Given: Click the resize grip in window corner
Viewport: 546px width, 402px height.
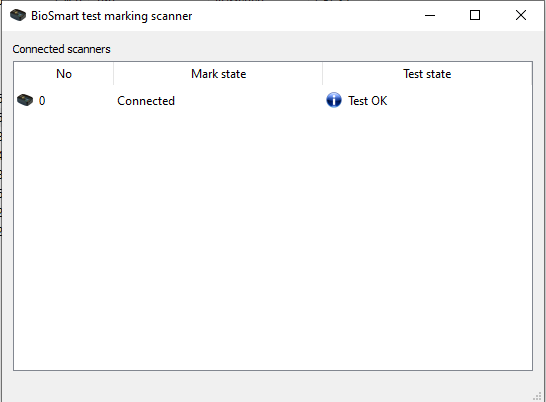Looking at the screenshot, I should pos(538,396).
